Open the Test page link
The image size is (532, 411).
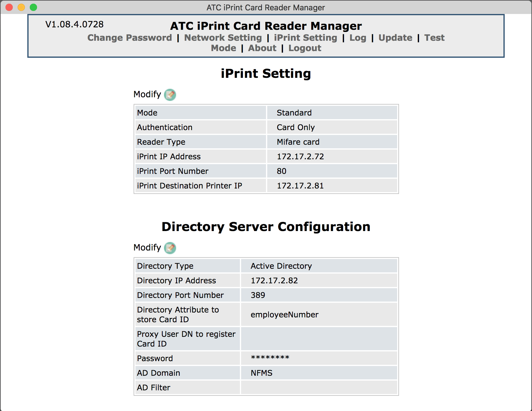pyautogui.click(x=434, y=38)
